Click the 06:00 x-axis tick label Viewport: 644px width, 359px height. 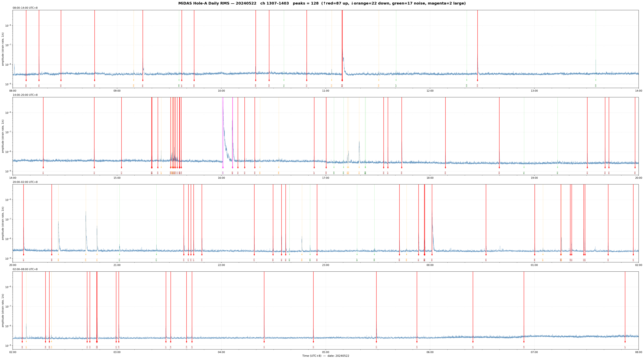(x=430, y=352)
